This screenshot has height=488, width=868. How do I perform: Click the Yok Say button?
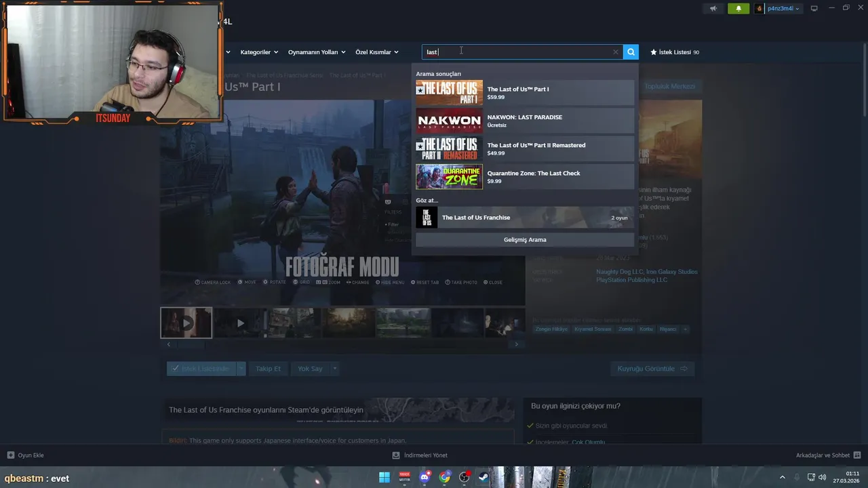click(310, 369)
